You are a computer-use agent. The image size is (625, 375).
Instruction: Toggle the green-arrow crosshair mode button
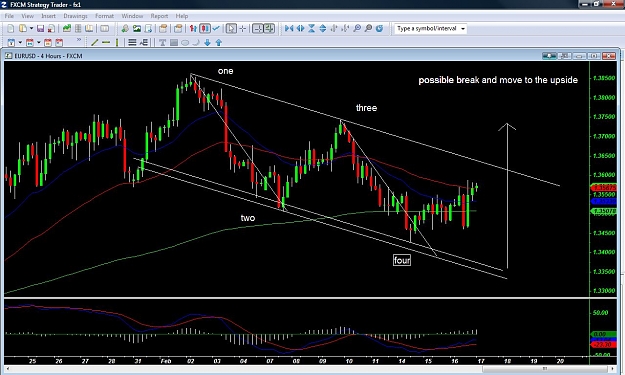tap(269, 28)
